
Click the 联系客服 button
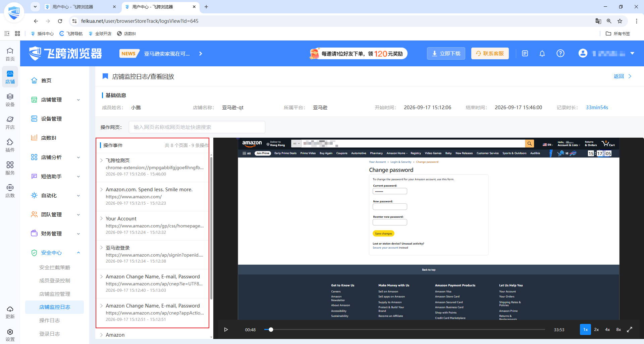pos(490,54)
